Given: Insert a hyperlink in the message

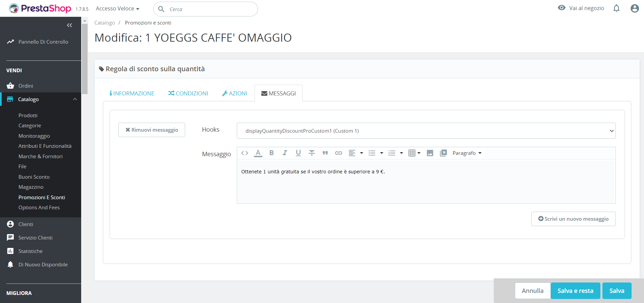Looking at the screenshot, I should pos(338,153).
